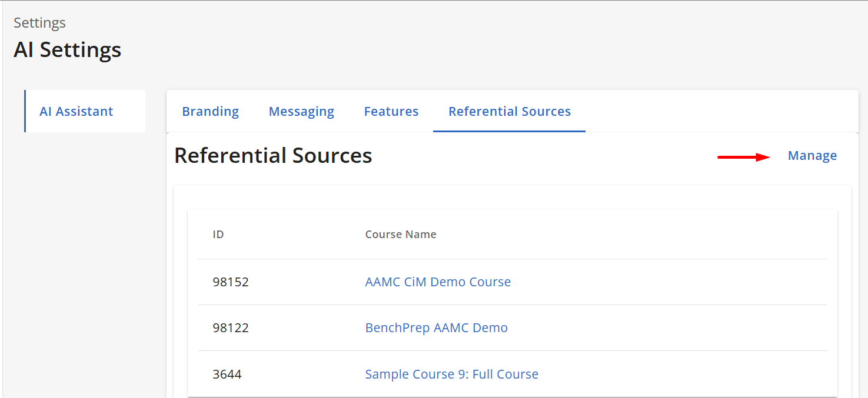The image size is (868, 398).
Task: Select the course ID 98122 cell
Action: coord(231,328)
